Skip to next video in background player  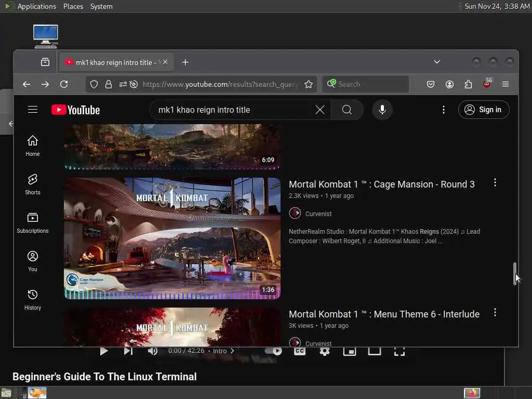(128, 351)
